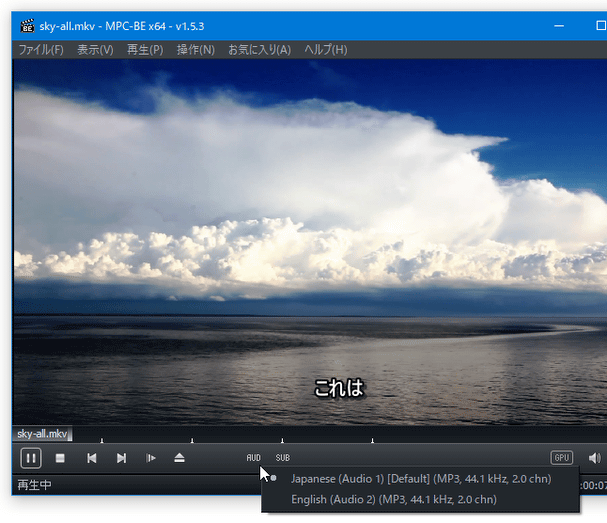Open the お気に入り(A) favorites menu
Image resolution: width=607 pixels, height=523 pixels.
(x=259, y=50)
